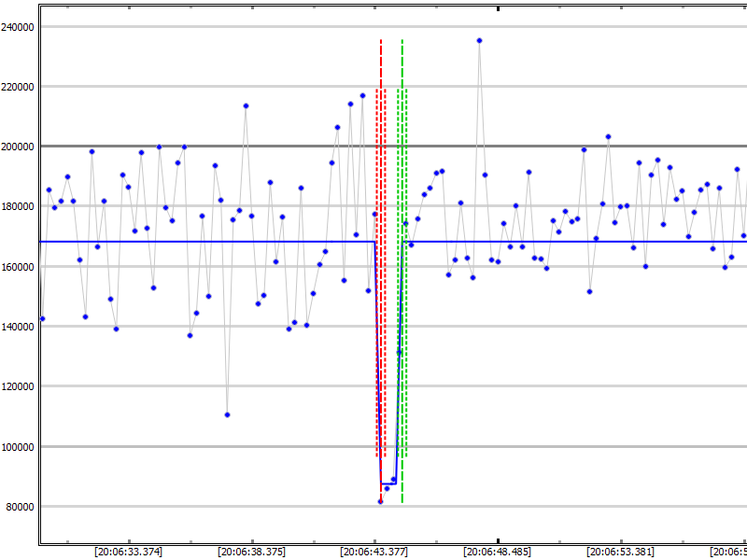This screenshot has width=747, height=560.
Task: Click the 20:06:38.375 time axis label
Action: click(250, 552)
